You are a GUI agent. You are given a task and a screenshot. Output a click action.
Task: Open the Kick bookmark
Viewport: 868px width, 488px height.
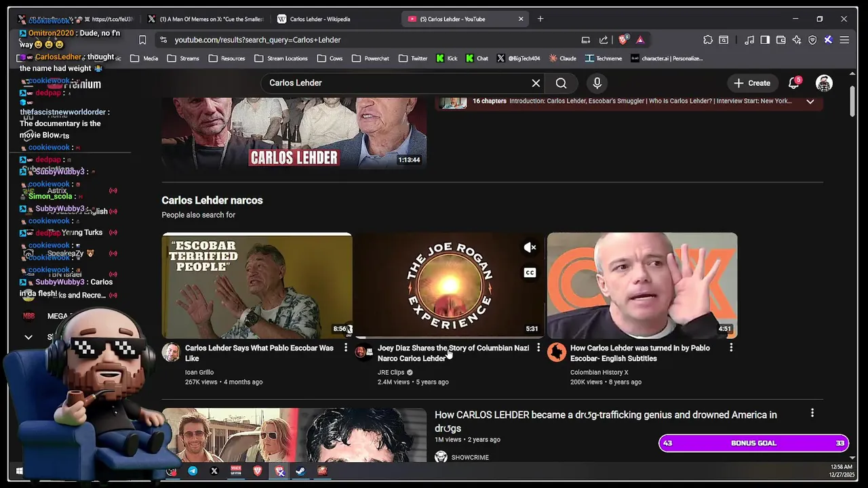(446, 58)
